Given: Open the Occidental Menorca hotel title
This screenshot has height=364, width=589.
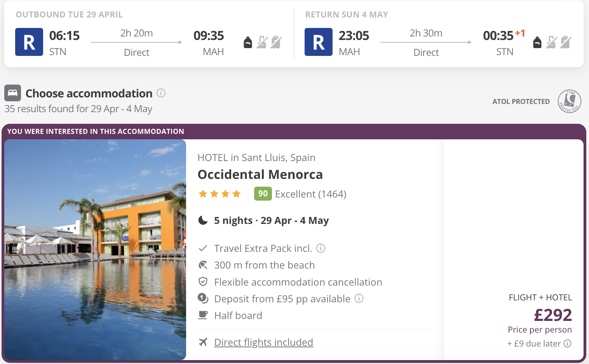Looking at the screenshot, I should coord(260,175).
